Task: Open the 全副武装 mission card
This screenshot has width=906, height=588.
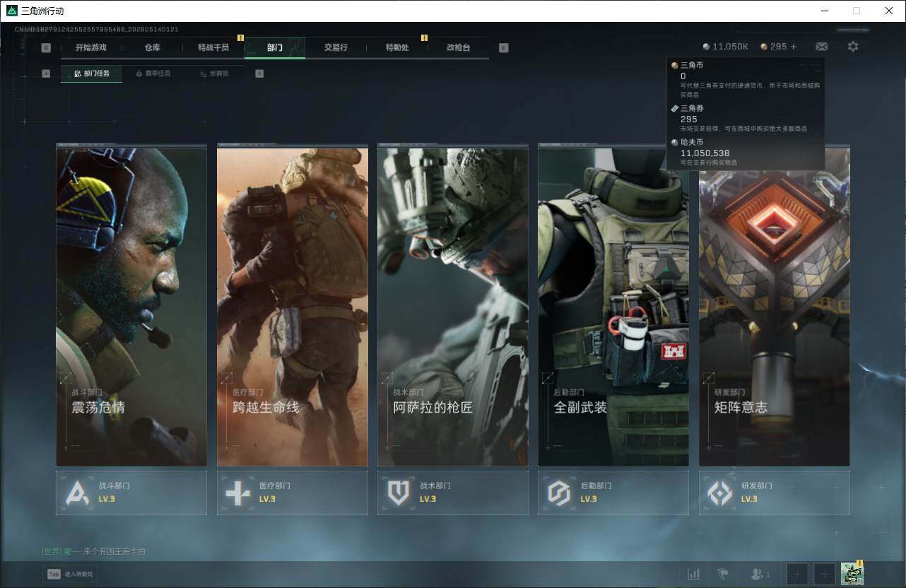Action: [x=613, y=305]
